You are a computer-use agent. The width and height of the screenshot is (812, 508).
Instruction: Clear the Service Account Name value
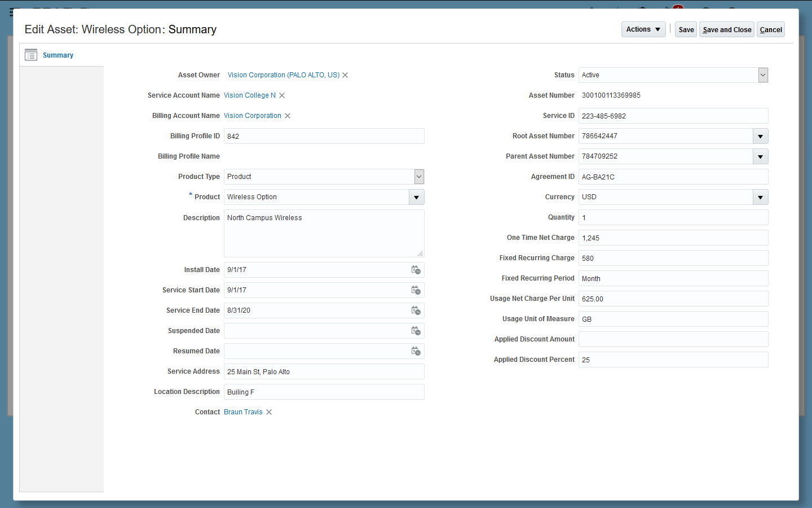[282, 95]
